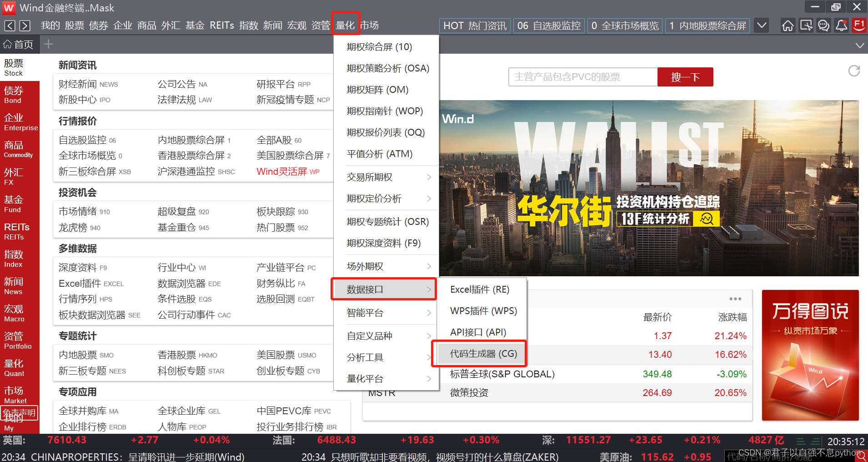Open 宏观 menu in menu bar
This screenshot has width=868, height=462.
tap(297, 25)
